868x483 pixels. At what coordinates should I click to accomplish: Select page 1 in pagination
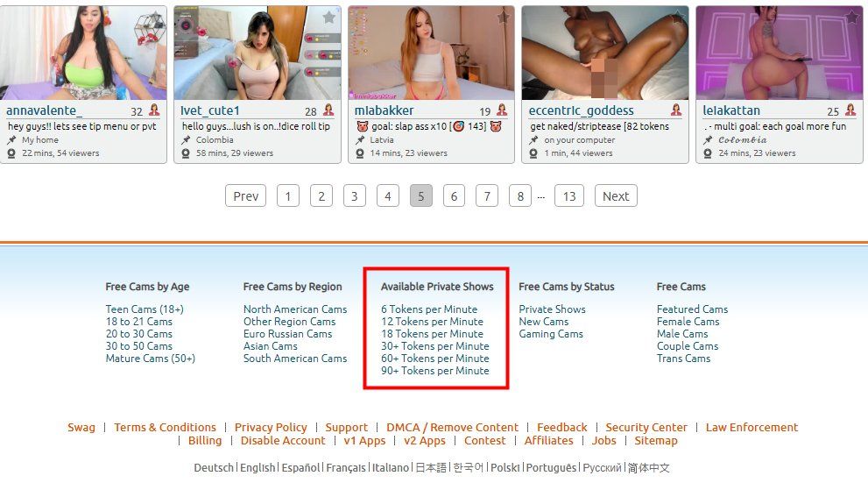288,195
